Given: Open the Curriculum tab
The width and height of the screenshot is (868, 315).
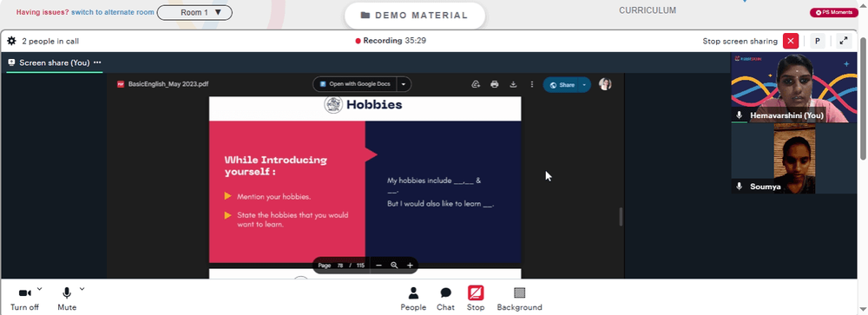Looking at the screenshot, I should [648, 10].
